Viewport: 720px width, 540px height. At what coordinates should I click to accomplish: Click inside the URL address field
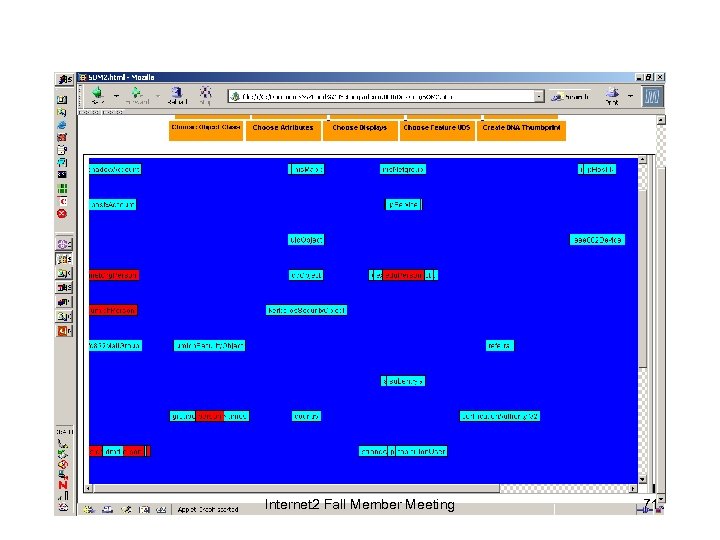coord(386,96)
